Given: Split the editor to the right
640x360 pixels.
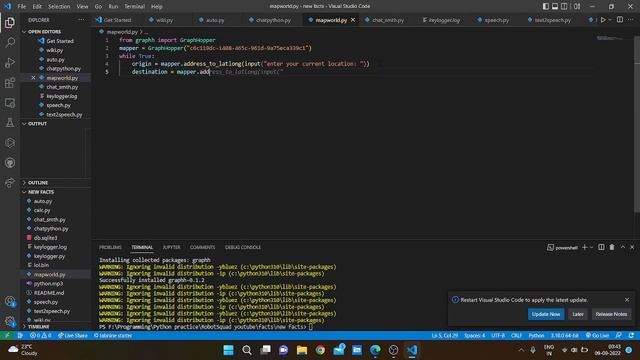Looking at the screenshot, I should 620,20.
